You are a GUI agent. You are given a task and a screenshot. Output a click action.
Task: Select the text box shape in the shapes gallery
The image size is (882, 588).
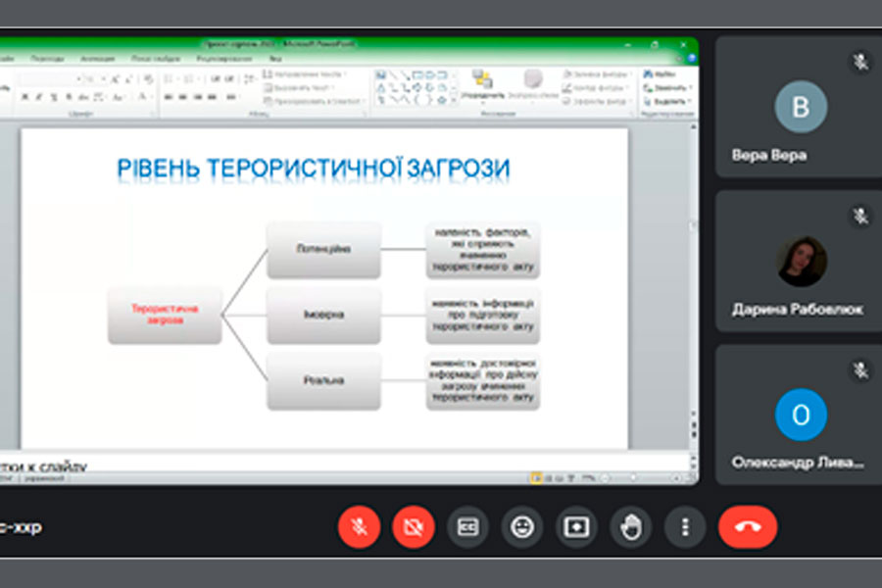pos(381,74)
